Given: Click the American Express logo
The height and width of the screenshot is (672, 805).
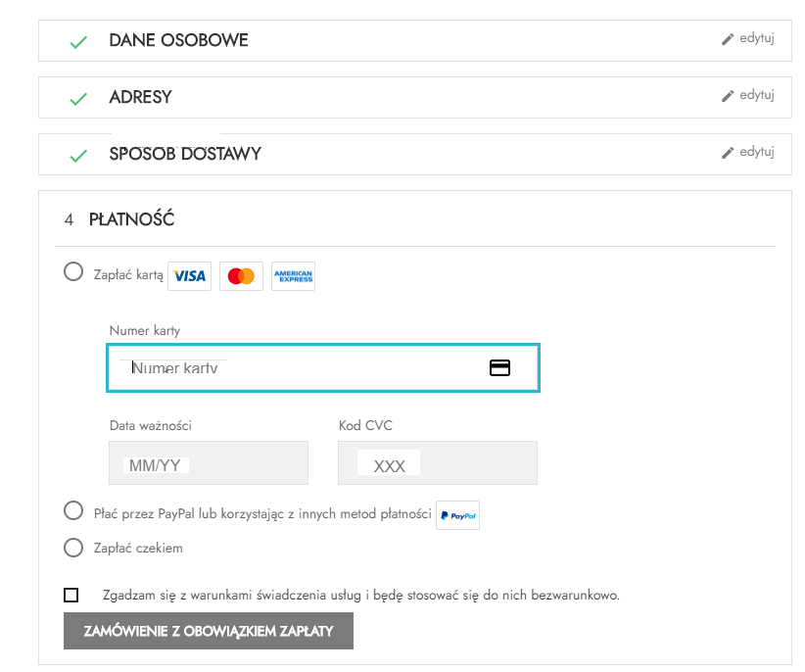Looking at the screenshot, I should click(x=293, y=276).
